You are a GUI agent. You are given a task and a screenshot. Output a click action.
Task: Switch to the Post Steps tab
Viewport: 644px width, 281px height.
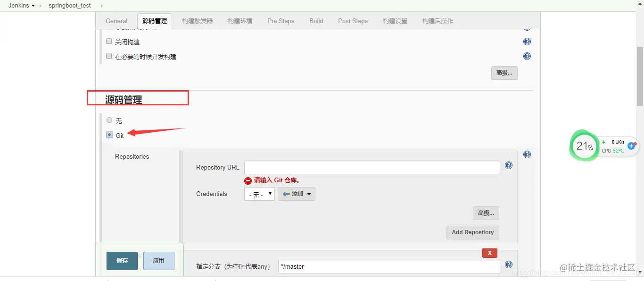point(353,21)
